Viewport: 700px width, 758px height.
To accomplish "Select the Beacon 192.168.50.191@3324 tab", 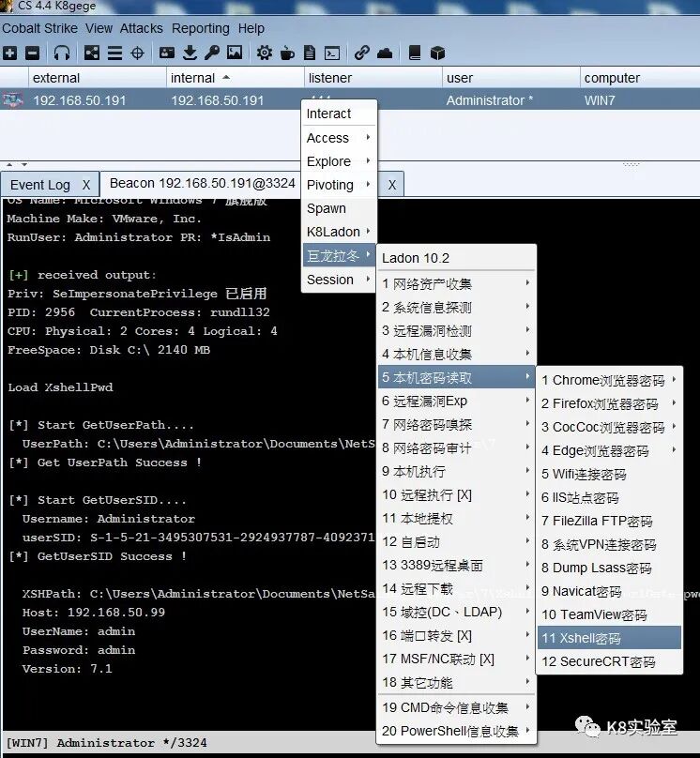I will point(202,183).
